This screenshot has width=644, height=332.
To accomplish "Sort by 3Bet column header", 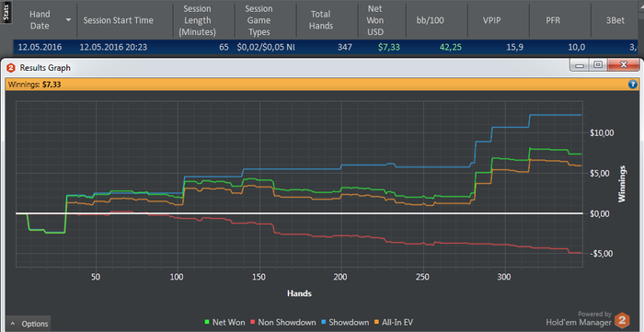I will (x=615, y=20).
